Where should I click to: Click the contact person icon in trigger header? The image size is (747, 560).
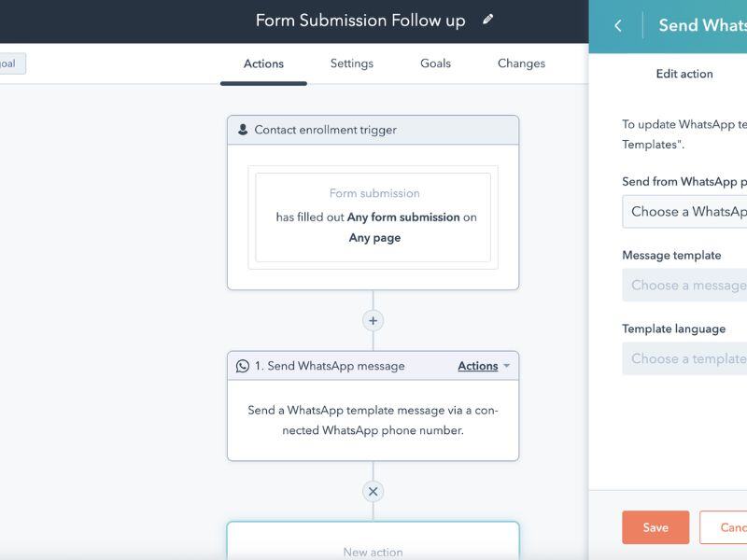coord(243,130)
